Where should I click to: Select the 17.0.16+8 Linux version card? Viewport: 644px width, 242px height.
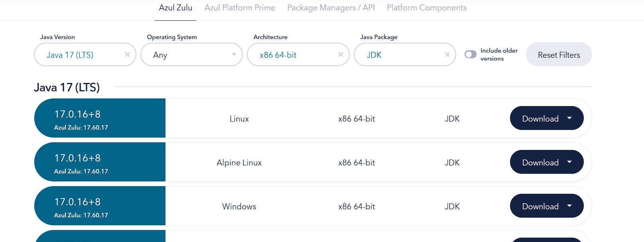100,118
